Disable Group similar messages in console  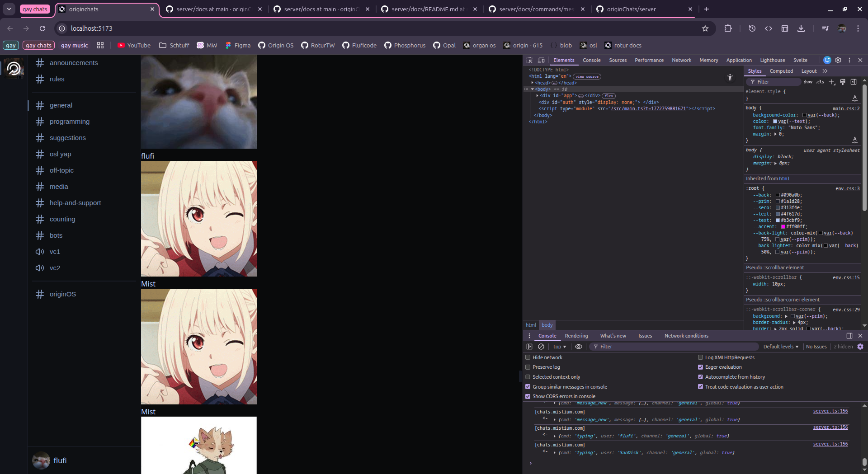point(528,387)
